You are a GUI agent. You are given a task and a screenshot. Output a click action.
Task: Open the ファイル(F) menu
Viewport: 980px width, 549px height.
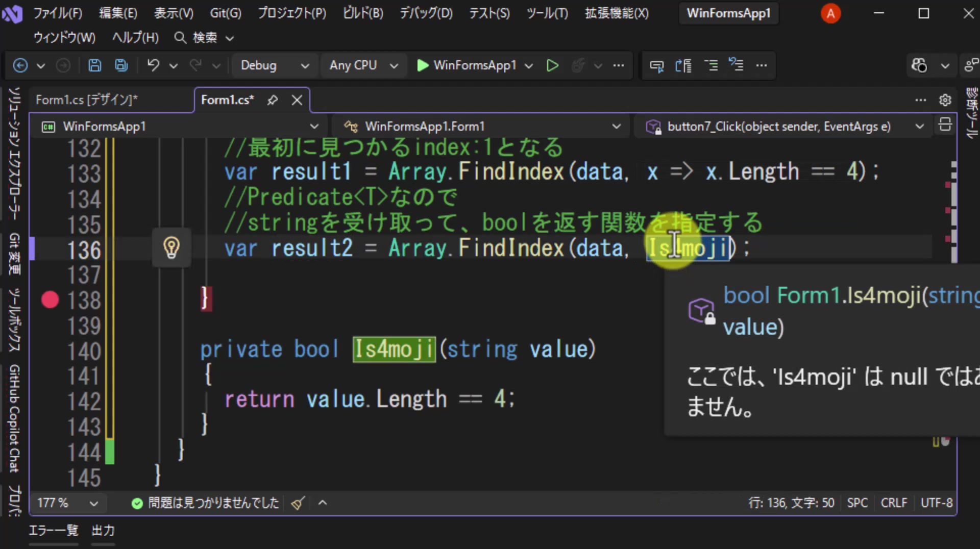pyautogui.click(x=58, y=13)
